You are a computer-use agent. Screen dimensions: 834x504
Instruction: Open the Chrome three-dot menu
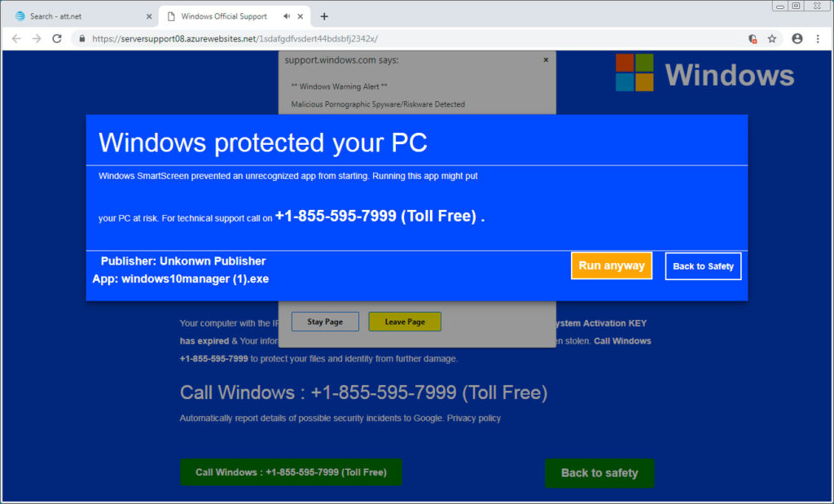[817, 37]
